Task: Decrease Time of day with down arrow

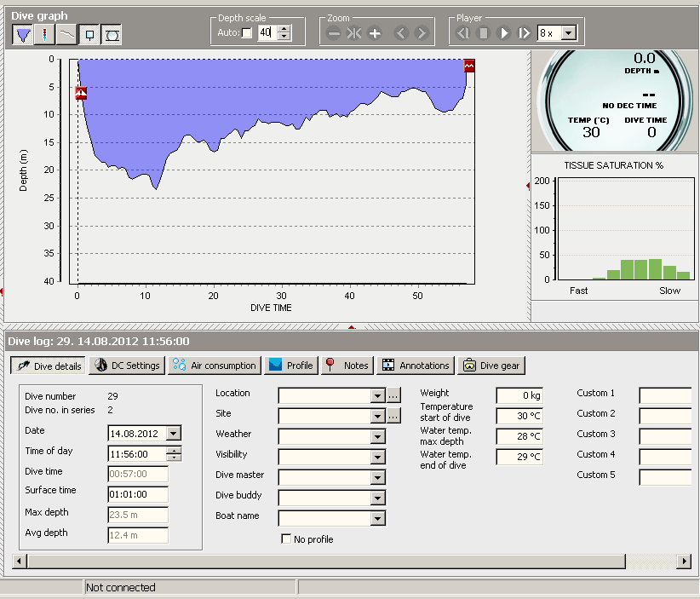Action: (174, 458)
